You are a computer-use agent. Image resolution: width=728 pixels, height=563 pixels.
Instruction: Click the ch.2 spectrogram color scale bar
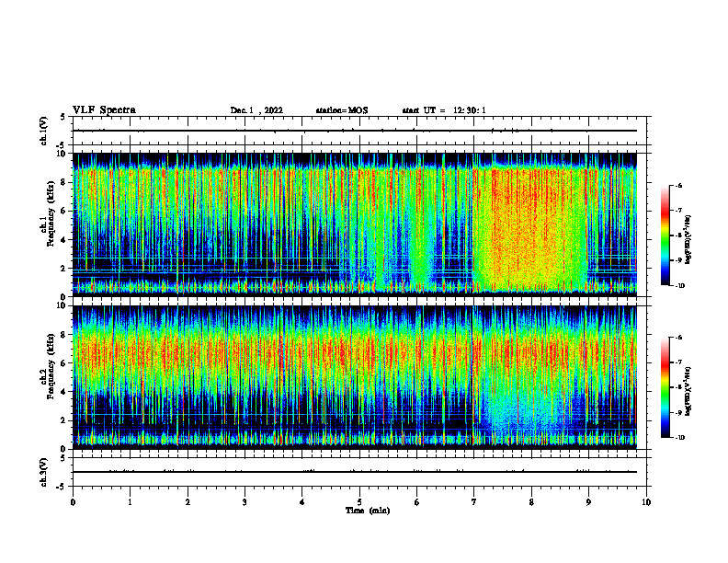pyautogui.click(x=665, y=387)
